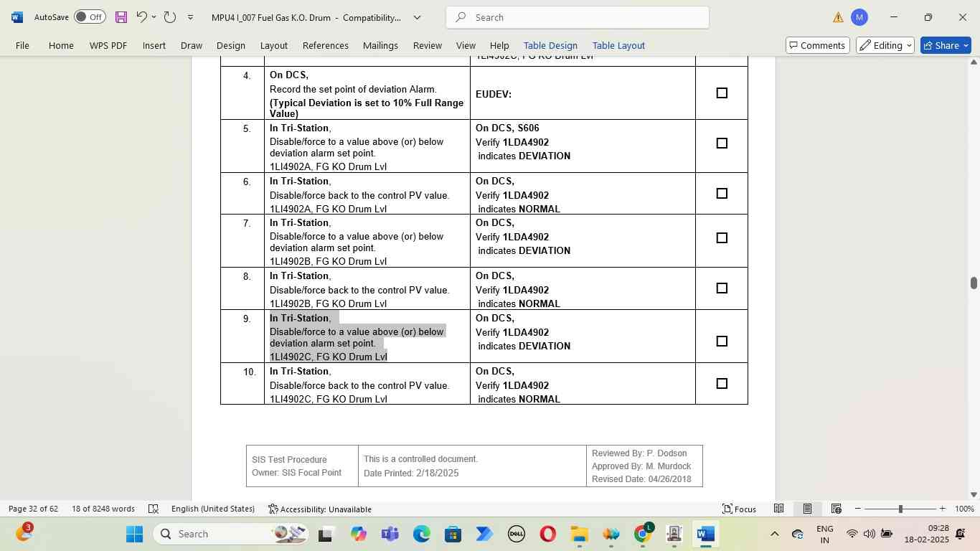Select the Table Design tab
980x551 pixels.
point(550,45)
